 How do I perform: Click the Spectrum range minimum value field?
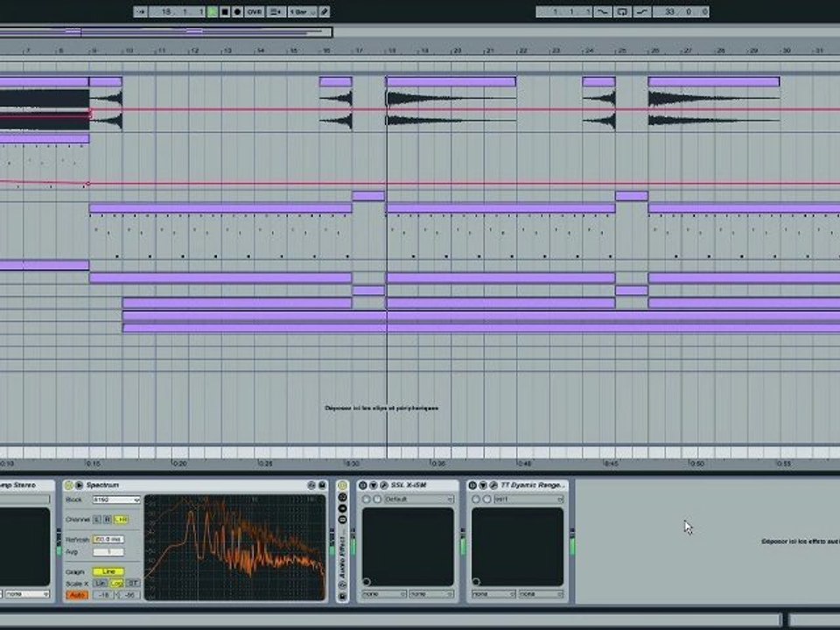[129, 595]
